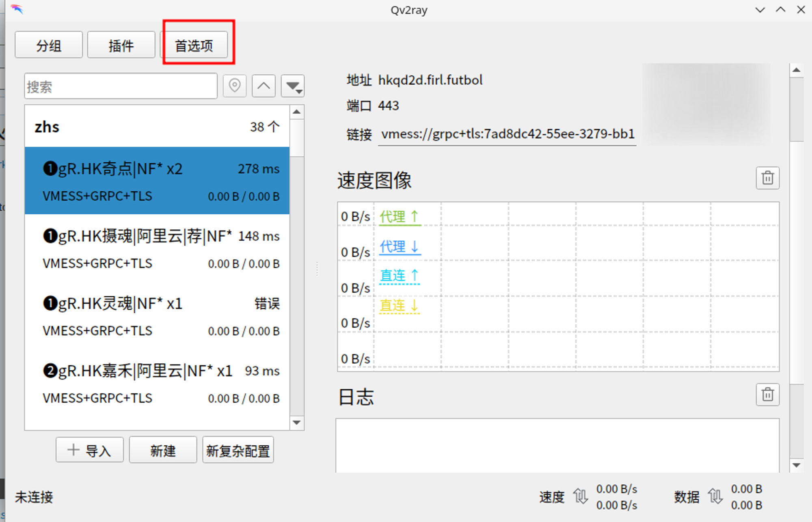
Task: Toggle 代理 ↓ download legend in graph
Action: click(x=400, y=246)
